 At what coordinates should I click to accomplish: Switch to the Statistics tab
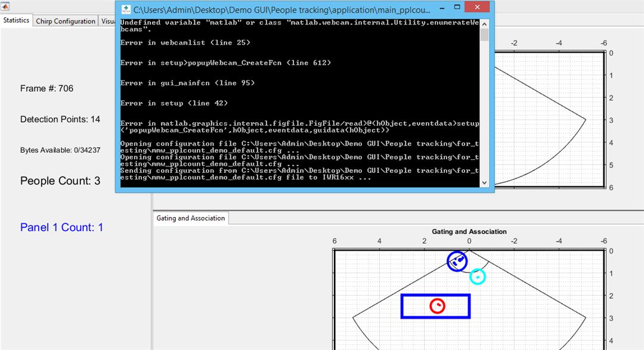pyautogui.click(x=16, y=20)
